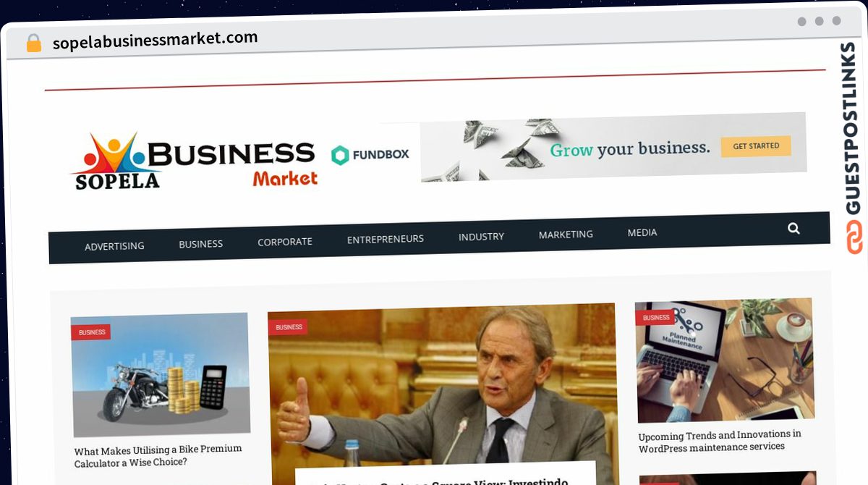Click the search magnifier icon in navbar
This screenshot has height=485, width=868.
coord(793,229)
